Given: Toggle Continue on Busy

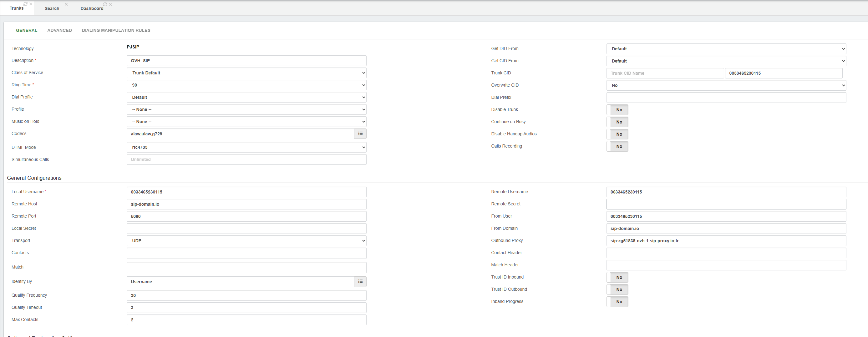Looking at the screenshot, I should (x=617, y=122).
